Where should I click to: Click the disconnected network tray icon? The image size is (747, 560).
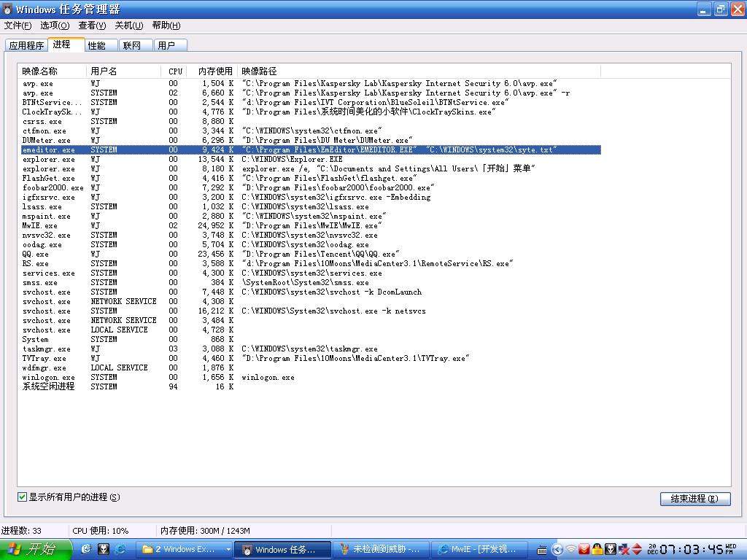623,550
